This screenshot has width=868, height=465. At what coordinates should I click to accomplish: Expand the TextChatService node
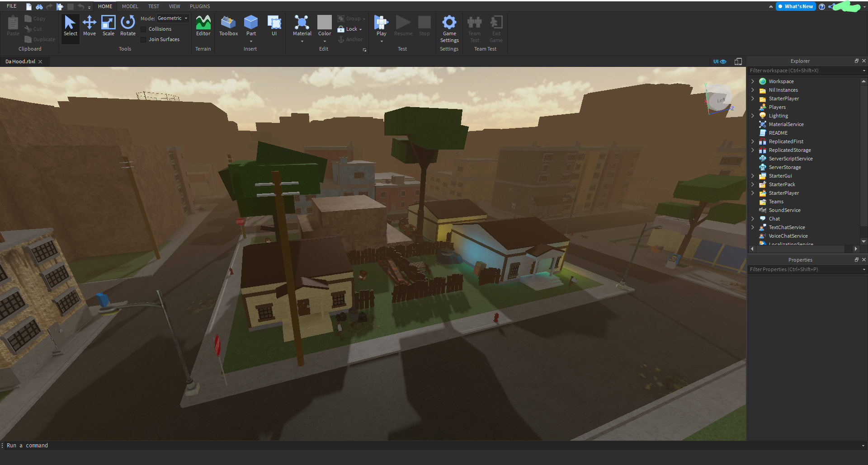pos(753,227)
